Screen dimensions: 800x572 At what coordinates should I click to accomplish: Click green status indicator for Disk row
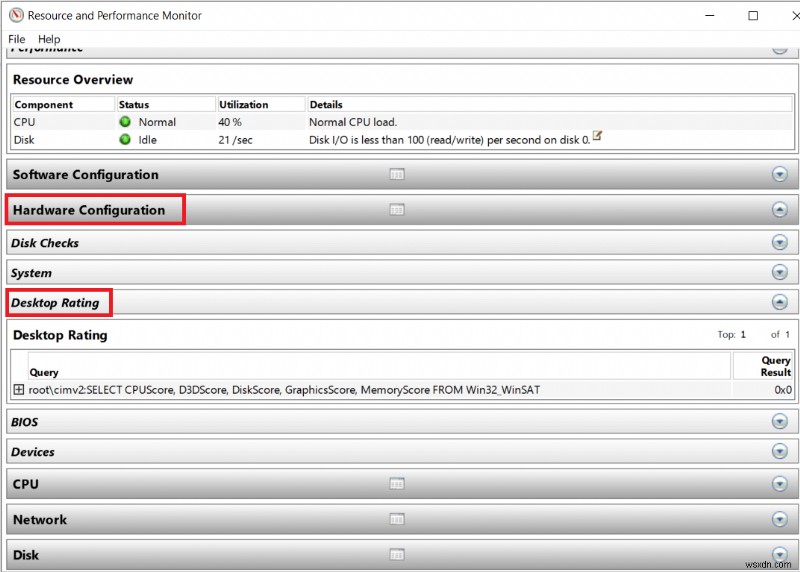click(125, 139)
